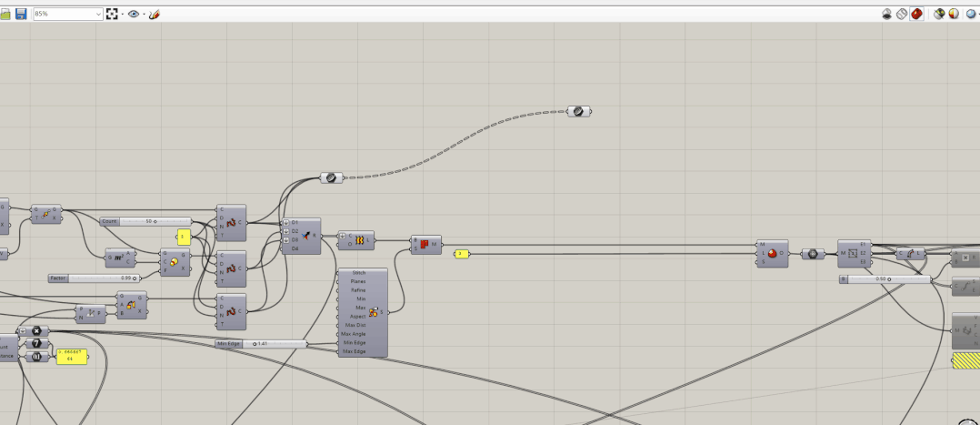The width and height of the screenshot is (980, 425).
Task: Activate the sketch pencil markup tool
Action: click(x=155, y=14)
